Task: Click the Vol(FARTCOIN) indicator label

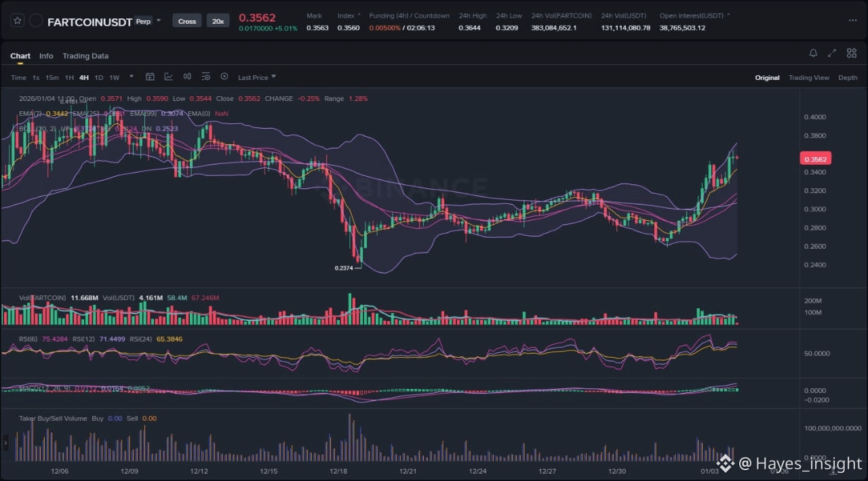Action: pos(43,297)
